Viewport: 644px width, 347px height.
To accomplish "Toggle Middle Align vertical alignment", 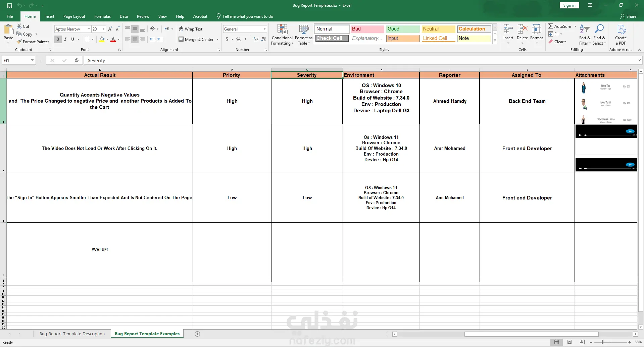I will click(x=135, y=29).
